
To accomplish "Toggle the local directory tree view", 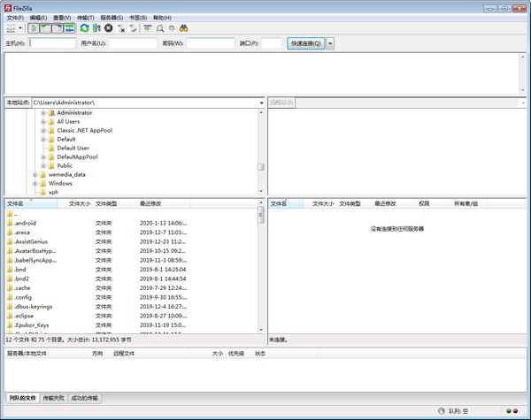I will click(x=44, y=28).
